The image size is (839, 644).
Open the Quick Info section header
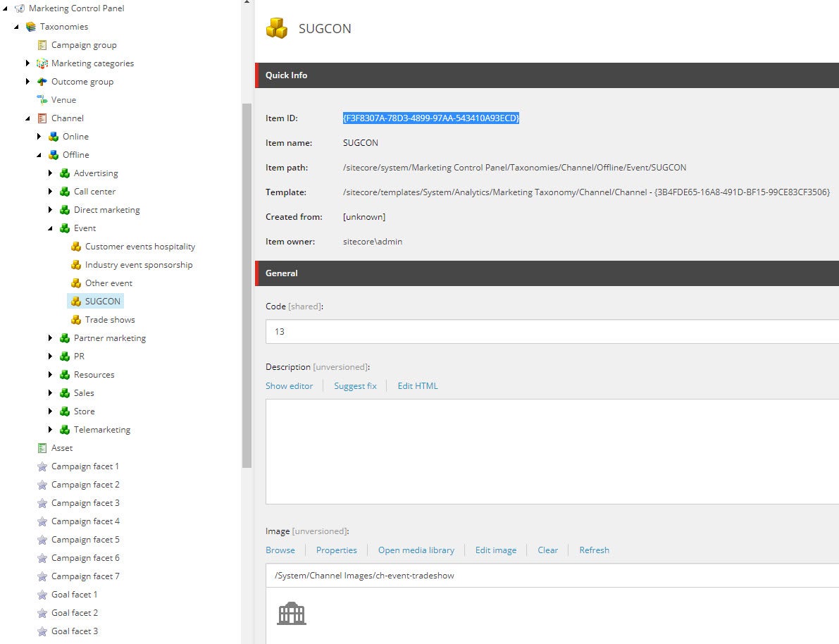[285, 75]
